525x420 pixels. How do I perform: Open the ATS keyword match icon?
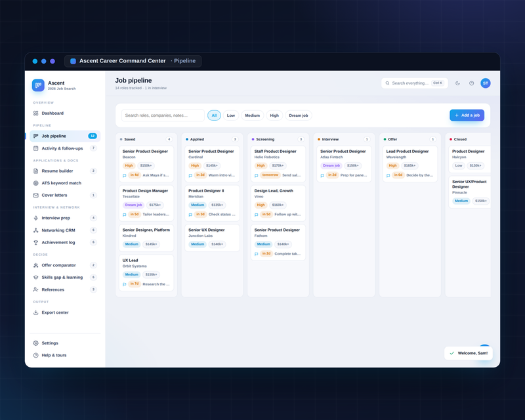[x=36, y=183]
